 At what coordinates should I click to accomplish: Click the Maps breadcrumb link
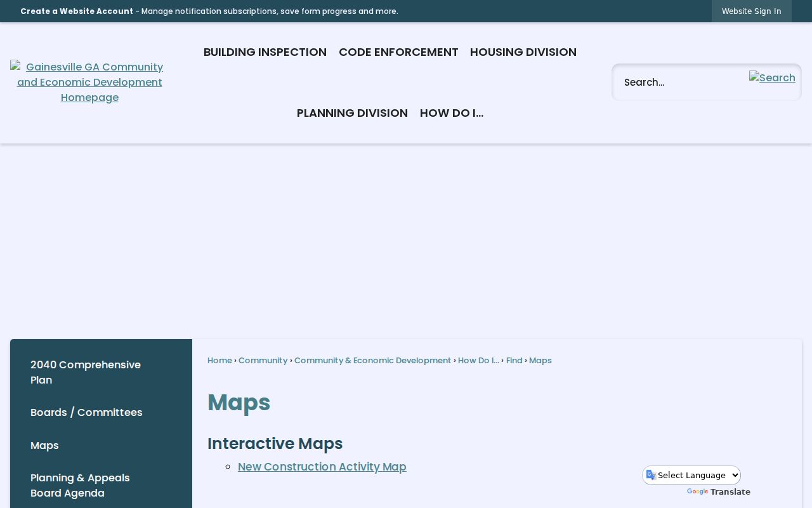click(x=540, y=360)
